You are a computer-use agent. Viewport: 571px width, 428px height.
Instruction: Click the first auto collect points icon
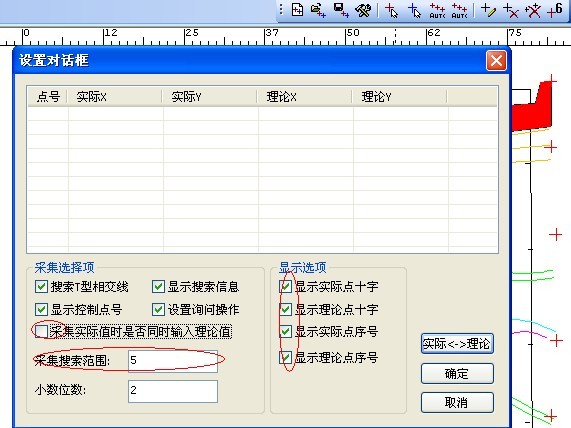(x=437, y=11)
